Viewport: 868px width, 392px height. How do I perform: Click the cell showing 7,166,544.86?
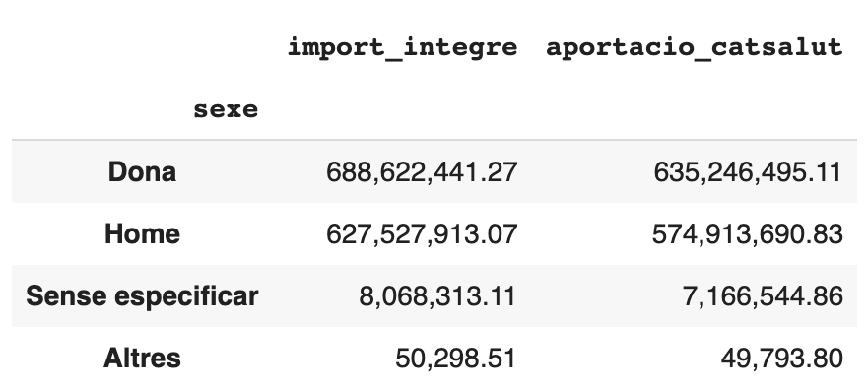click(763, 295)
